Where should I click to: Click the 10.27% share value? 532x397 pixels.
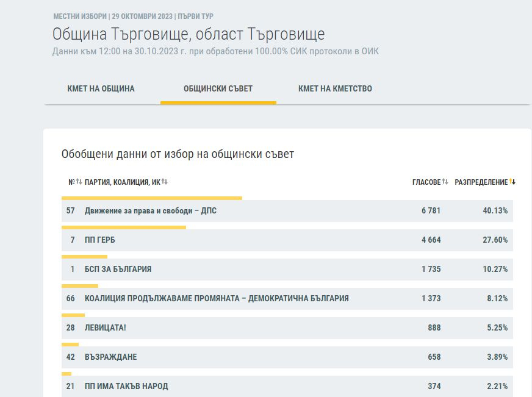[495, 269]
